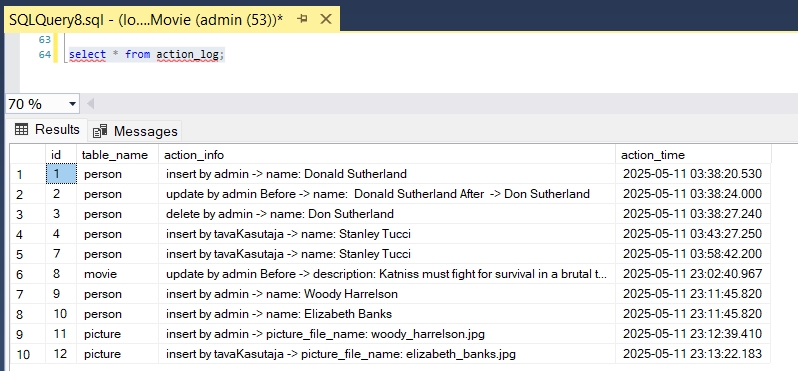The image size is (798, 371).
Task: Click the highlighted id cell with value 1
Action: pos(61,174)
